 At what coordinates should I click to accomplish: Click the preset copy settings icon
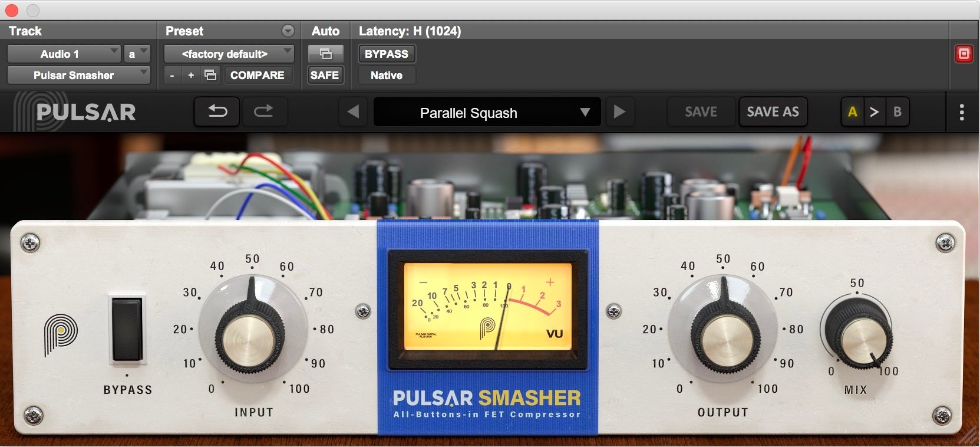[x=210, y=75]
